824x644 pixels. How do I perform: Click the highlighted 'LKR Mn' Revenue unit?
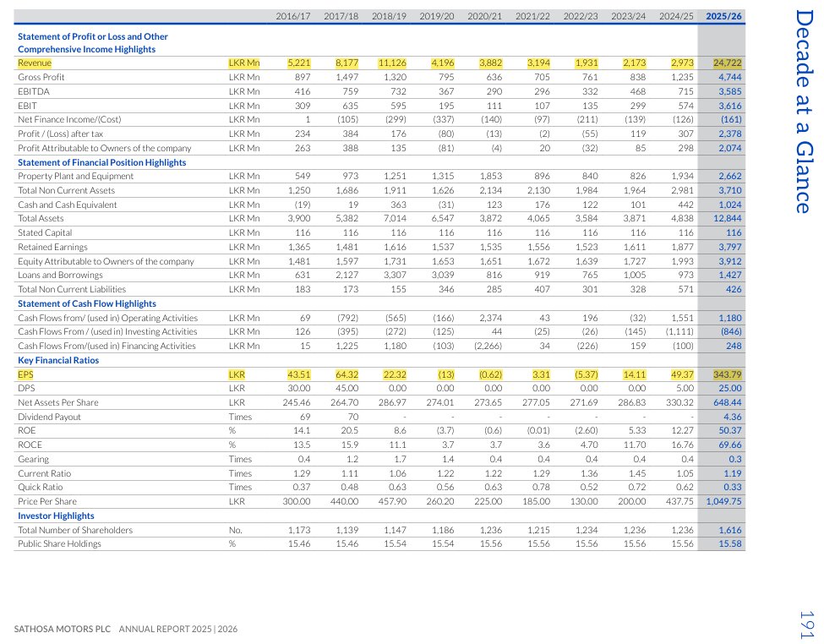click(244, 63)
